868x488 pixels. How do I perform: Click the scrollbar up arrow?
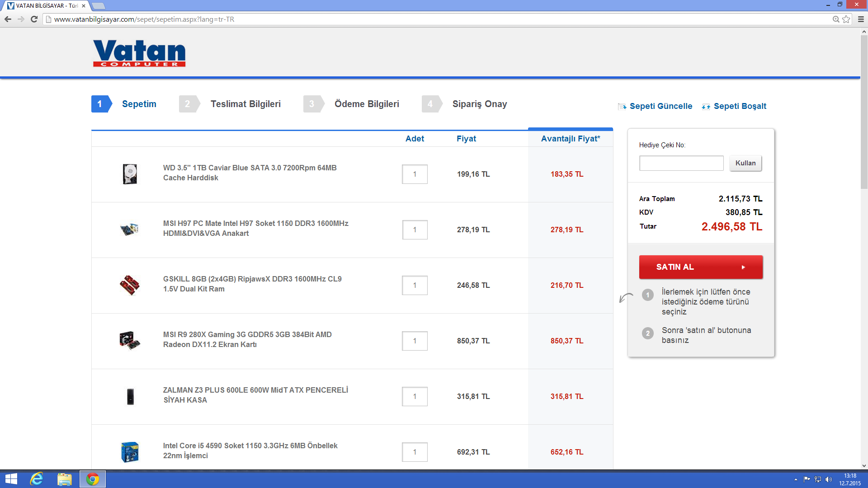(864, 32)
